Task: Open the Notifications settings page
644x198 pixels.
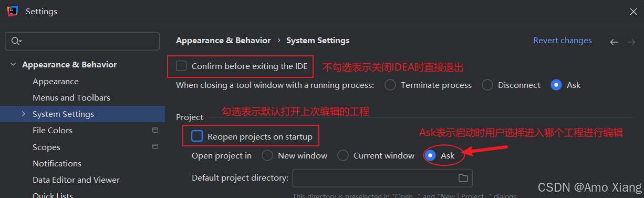Action: (x=57, y=163)
